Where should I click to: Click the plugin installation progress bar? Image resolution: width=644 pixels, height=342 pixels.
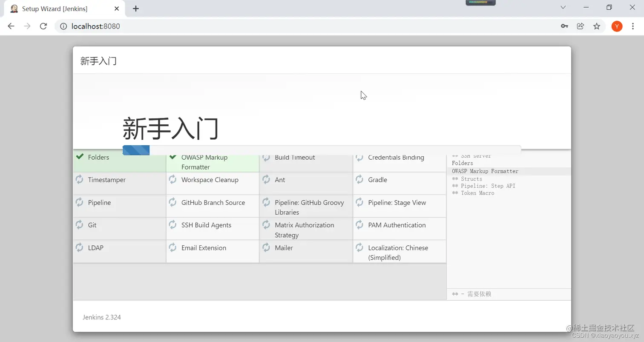(322, 150)
